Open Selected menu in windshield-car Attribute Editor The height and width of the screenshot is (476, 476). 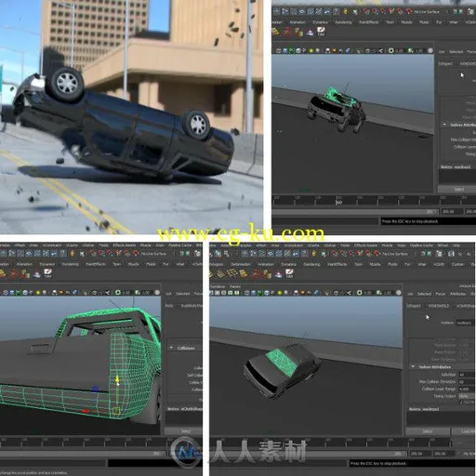(424, 294)
